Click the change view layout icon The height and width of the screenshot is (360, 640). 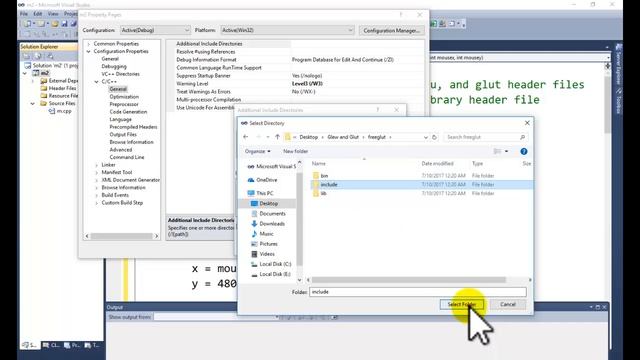(497, 151)
